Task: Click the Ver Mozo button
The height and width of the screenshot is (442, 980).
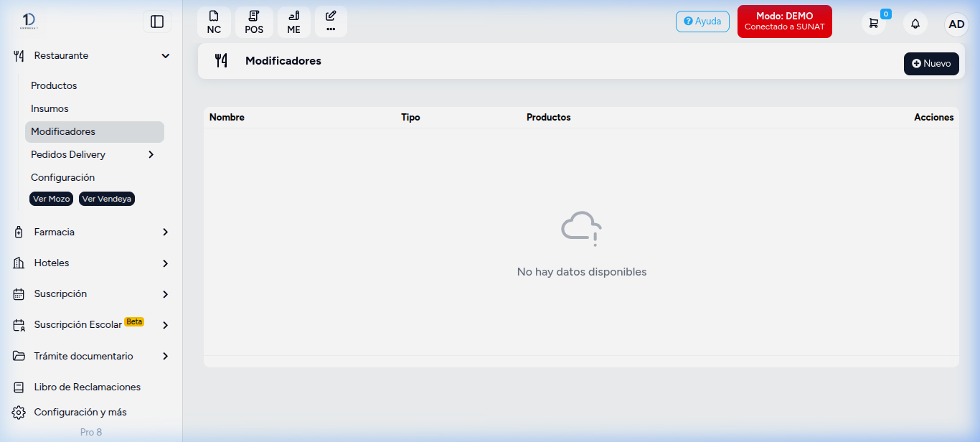Action: [51, 199]
